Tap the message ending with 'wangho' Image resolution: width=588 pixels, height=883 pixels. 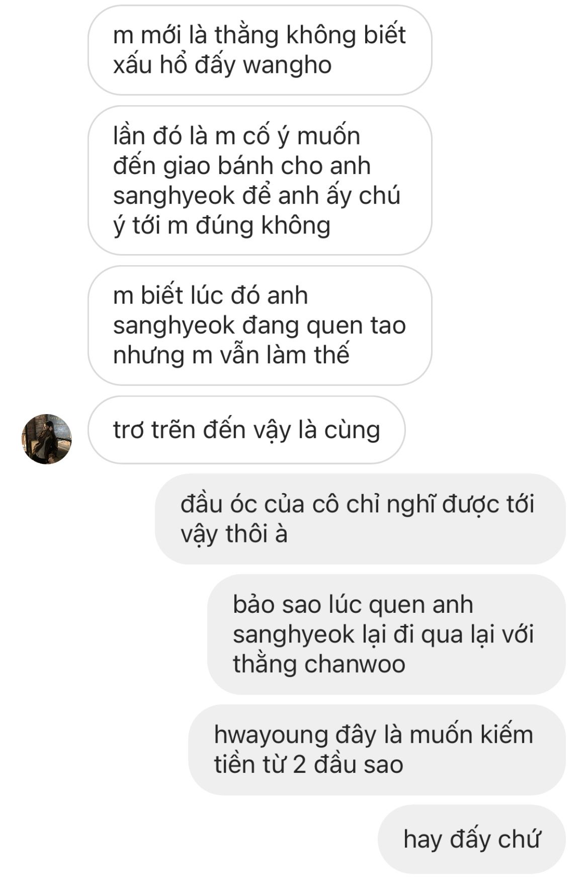click(260, 50)
